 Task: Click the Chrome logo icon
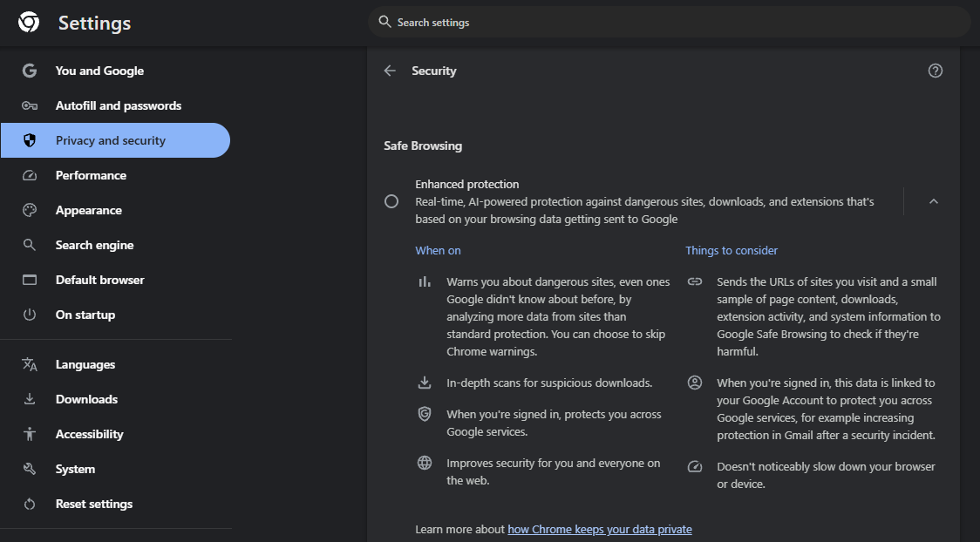(x=29, y=23)
